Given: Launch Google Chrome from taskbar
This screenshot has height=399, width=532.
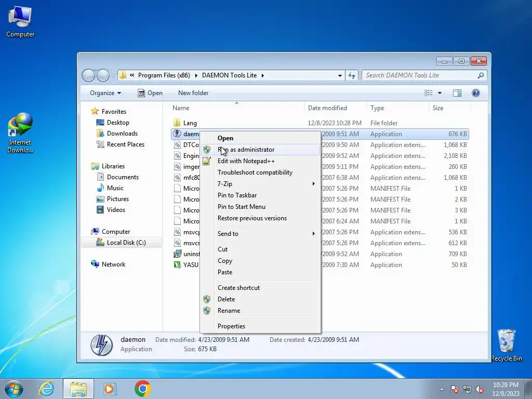Looking at the screenshot, I should click(142, 389).
